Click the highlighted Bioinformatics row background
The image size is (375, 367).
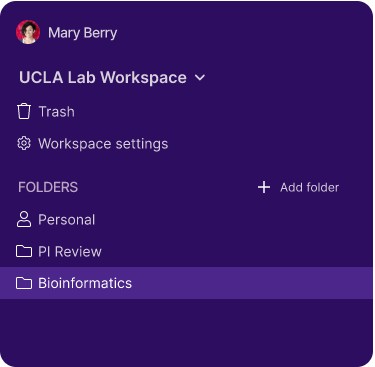186,283
